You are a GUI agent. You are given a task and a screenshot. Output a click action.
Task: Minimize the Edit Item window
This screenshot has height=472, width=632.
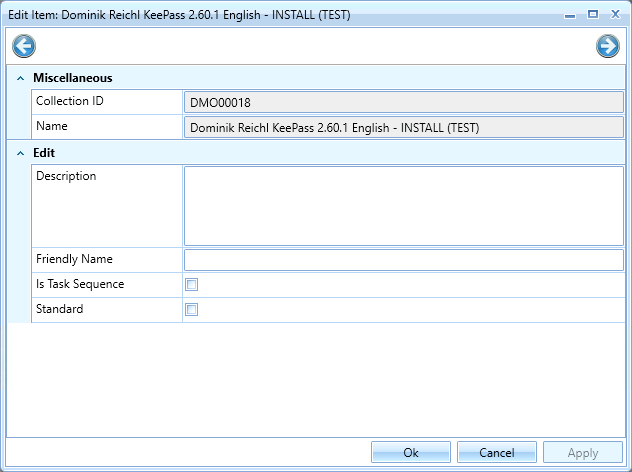click(571, 15)
